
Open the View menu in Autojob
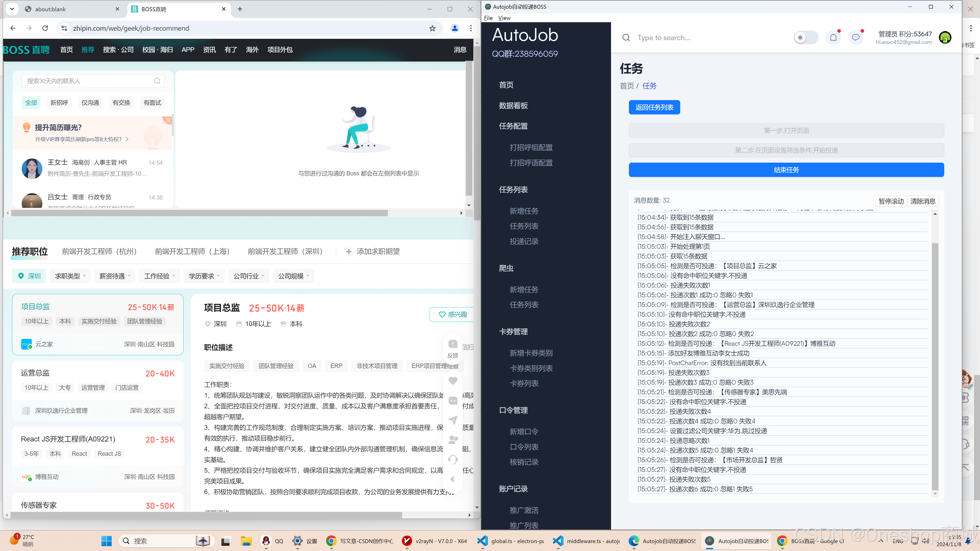coord(504,18)
